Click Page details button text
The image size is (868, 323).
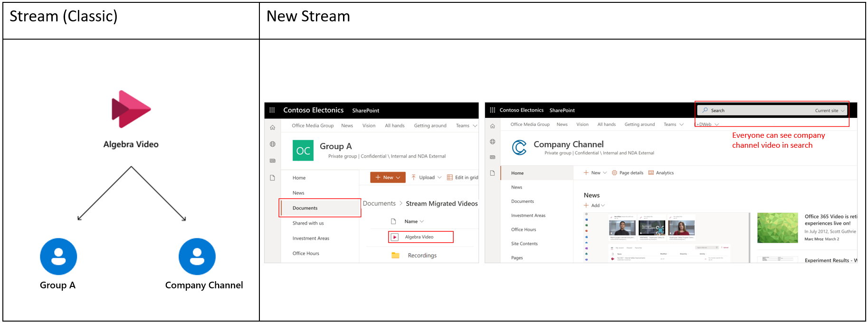pos(631,173)
